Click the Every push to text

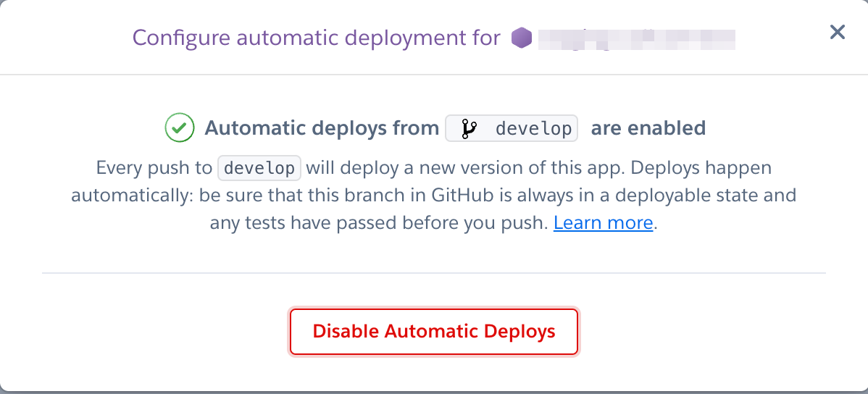point(154,168)
